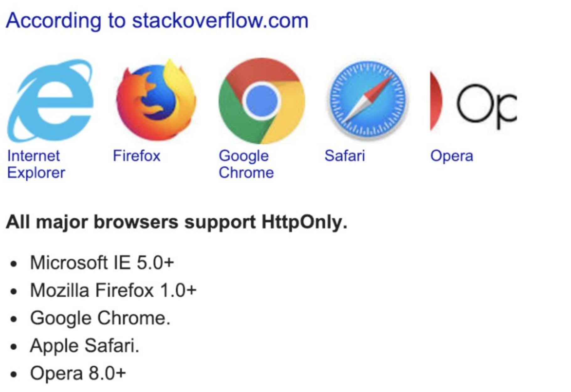The image size is (571, 392).
Task: Open the 'Firefox' text link
Action: (x=136, y=156)
